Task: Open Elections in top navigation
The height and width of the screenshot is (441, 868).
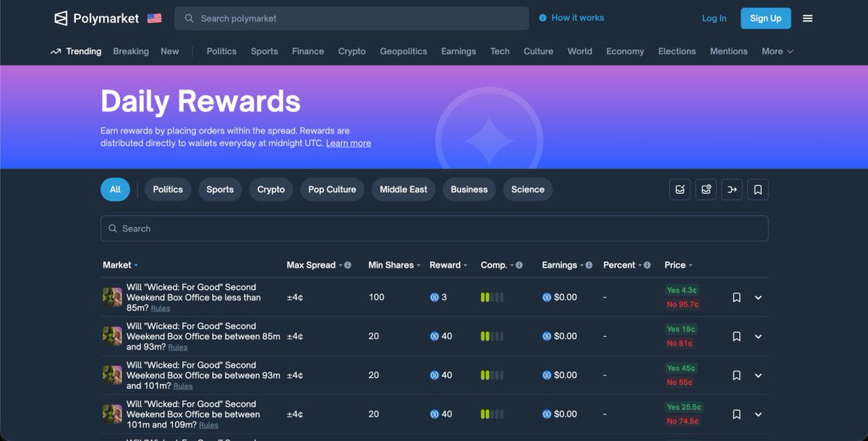Action: pos(677,51)
